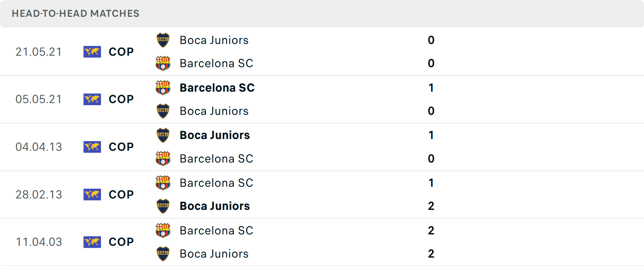
Task: Click the score 2 for Boca Juniors in 28.02.13
Action: (431, 206)
